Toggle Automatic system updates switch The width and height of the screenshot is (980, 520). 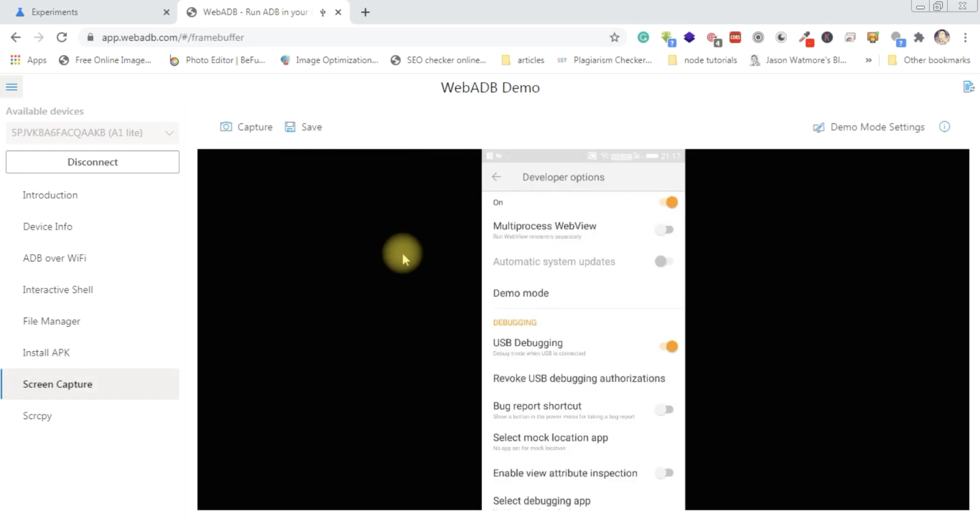click(664, 262)
